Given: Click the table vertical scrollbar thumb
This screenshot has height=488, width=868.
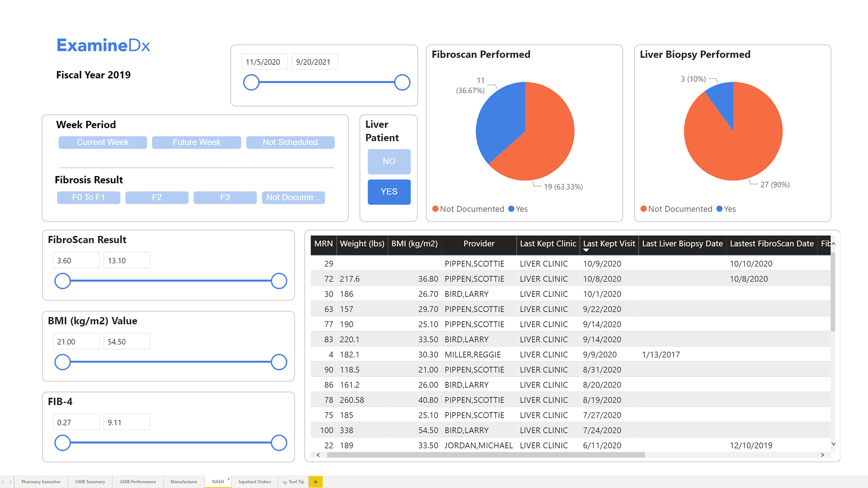Looking at the screenshot, I should (x=833, y=291).
